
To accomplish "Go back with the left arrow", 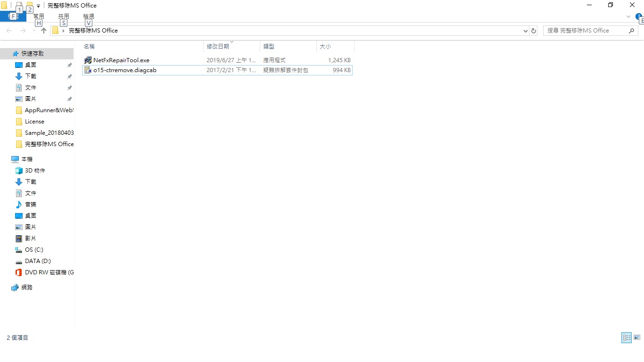I will (9, 31).
